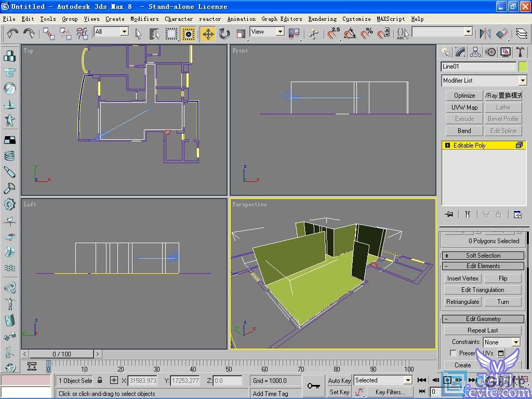Click the Optimize modifier button
Image resolution: width=532 pixels, height=399 pixels.
pos(464,96)
